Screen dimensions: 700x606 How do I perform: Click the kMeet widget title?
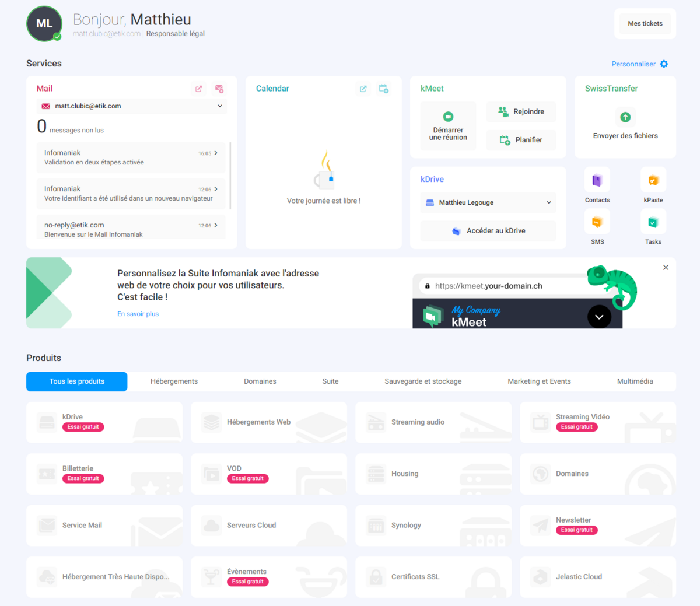click(432, 89)
